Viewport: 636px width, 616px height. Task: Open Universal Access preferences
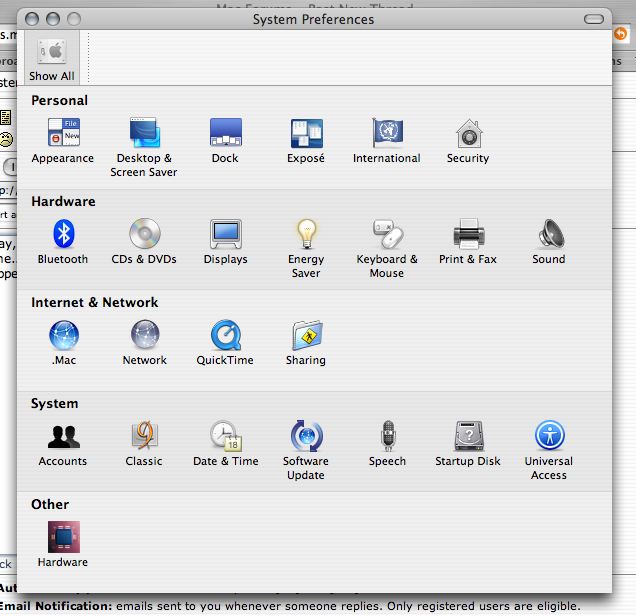pos(549,451)
